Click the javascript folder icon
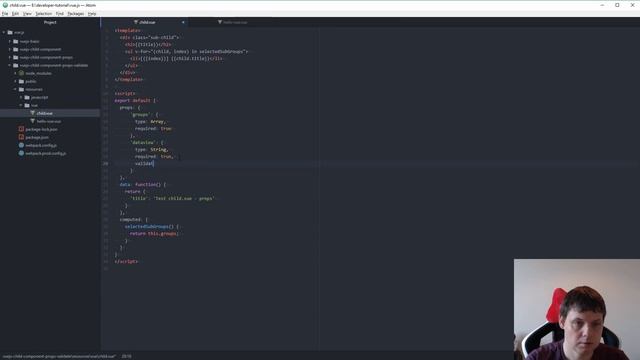Viewport: 640px width, 360px height. (27, 97)
